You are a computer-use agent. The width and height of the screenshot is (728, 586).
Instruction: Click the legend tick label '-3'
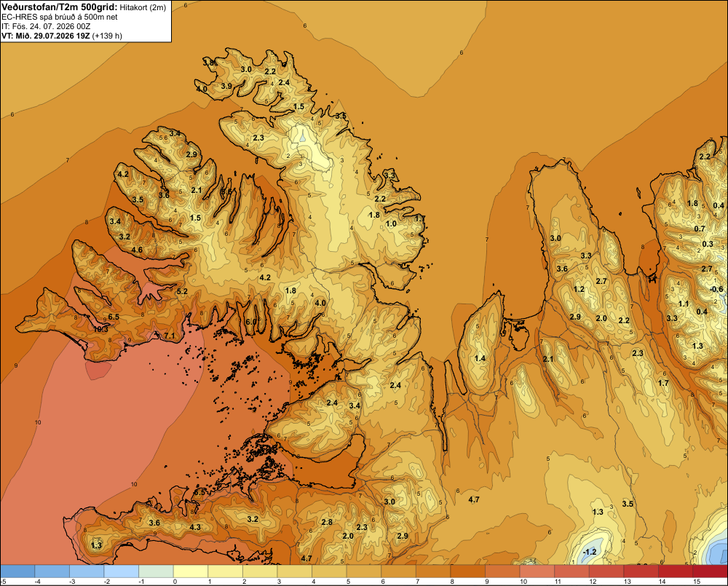(72, 582)
